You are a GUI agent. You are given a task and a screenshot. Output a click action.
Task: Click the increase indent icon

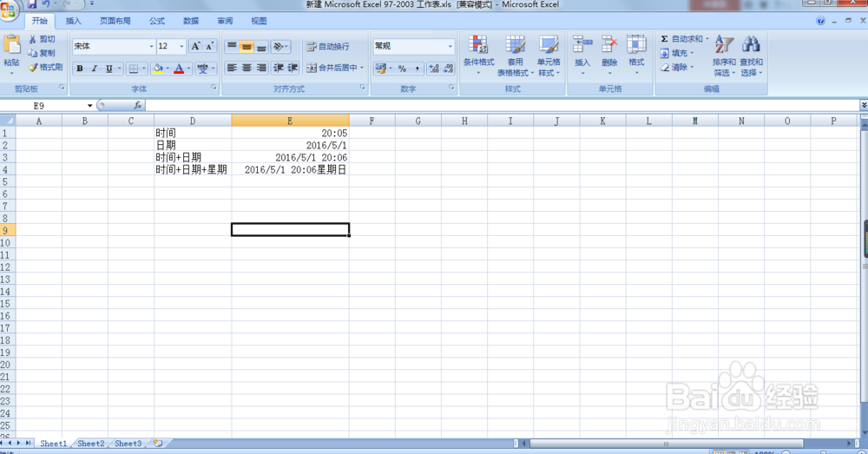point(293,68)
